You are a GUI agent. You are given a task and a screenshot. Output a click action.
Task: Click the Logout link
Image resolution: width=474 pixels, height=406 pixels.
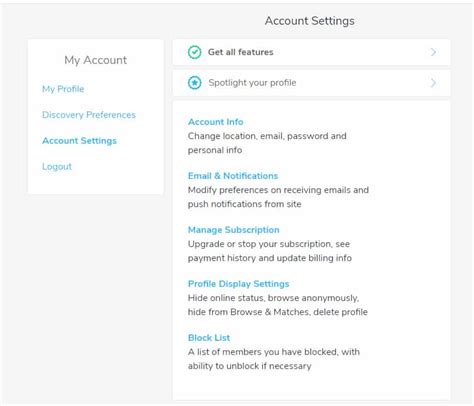57,166
